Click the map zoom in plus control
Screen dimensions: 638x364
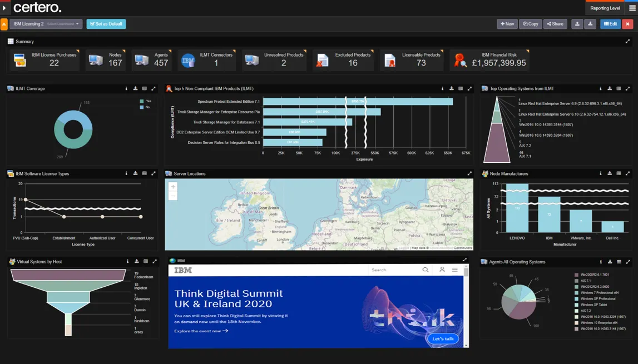tap(173, 187)
